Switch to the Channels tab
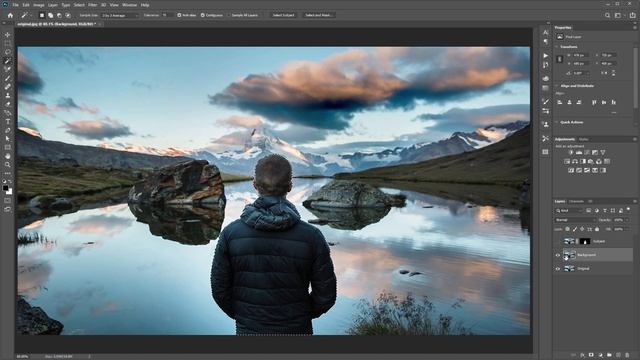The width and height of the screenshot is (640, 360). (576, 201)
